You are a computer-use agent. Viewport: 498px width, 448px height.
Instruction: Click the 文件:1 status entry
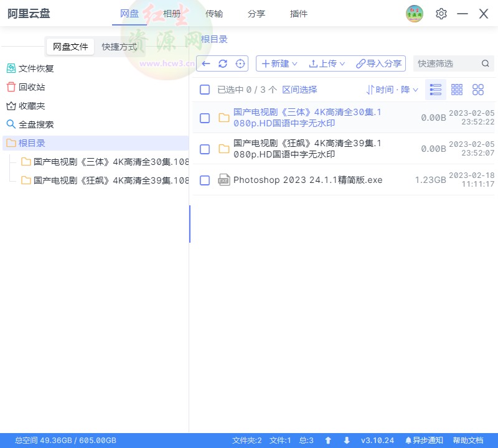280,441
